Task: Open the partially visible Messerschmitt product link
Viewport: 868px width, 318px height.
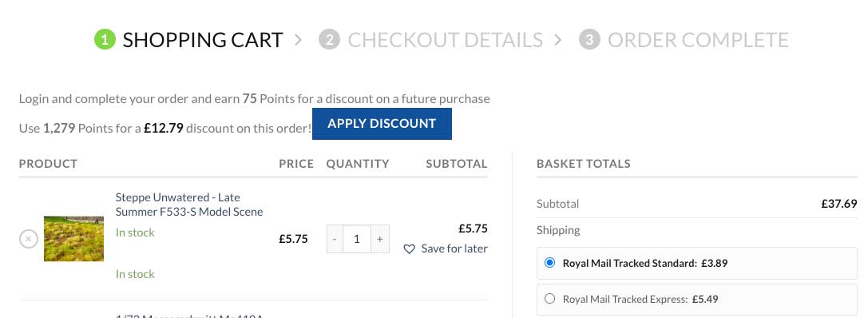Action: 189,316
